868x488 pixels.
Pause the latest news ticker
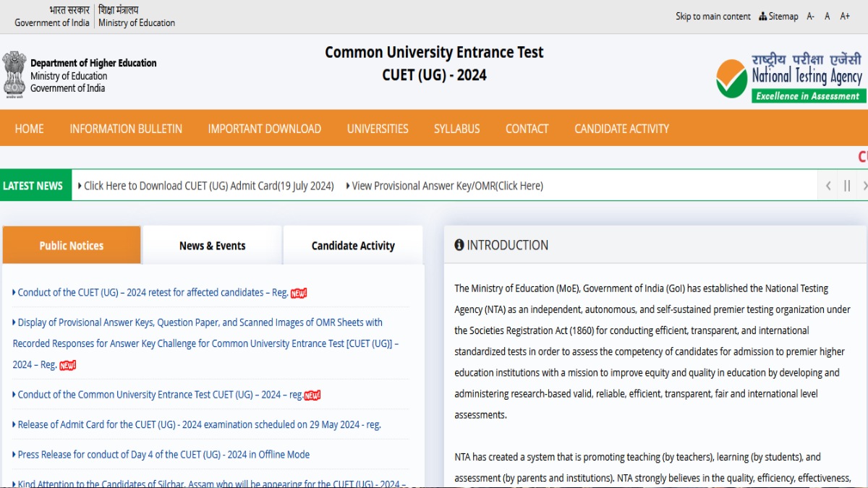[x=846, y=186]
